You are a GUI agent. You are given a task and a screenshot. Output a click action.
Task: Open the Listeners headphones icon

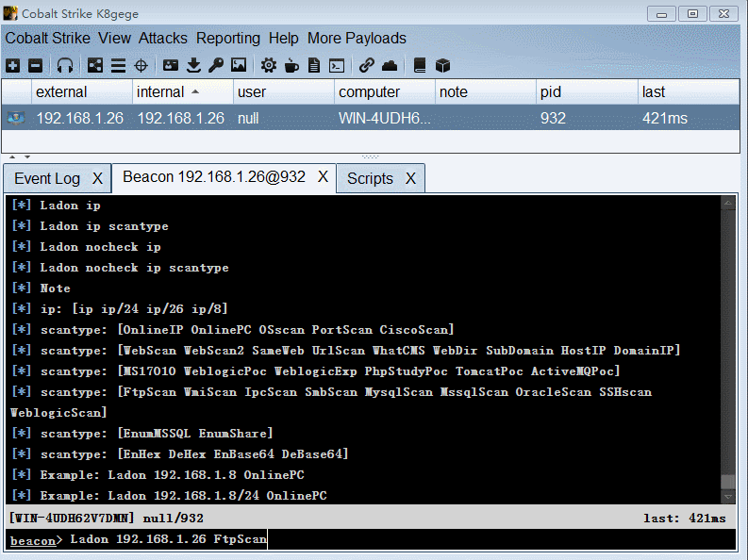(65, 65)
